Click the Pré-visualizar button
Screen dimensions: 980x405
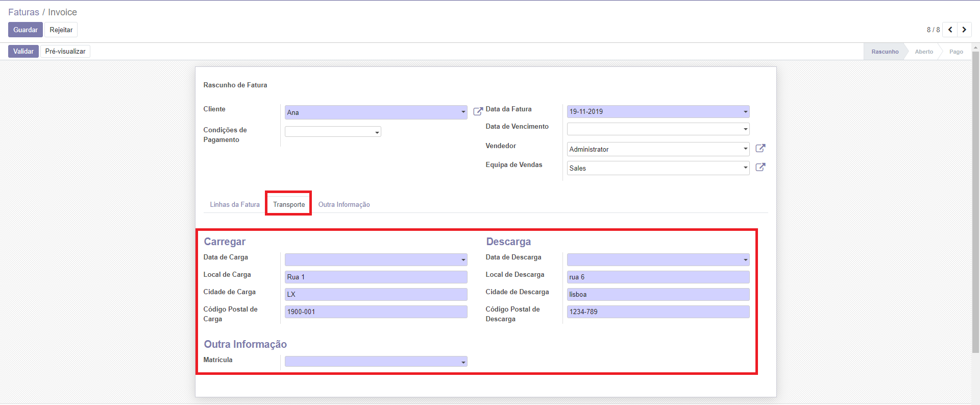[65, 51]
